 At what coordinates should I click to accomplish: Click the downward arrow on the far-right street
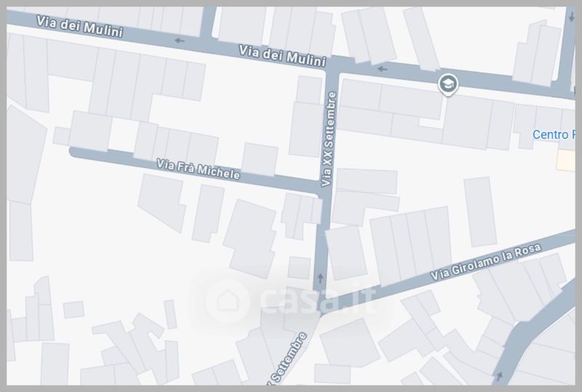pyautogui.click(x=571, y=16)
